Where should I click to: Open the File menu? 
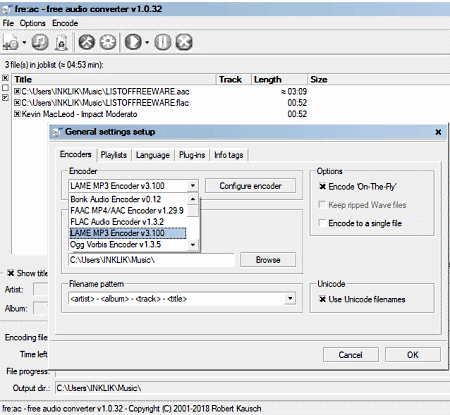point(8,23)
